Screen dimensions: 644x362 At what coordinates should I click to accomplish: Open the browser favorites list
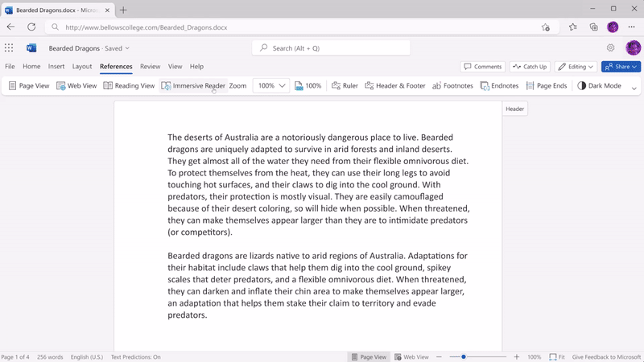(573, 27)
